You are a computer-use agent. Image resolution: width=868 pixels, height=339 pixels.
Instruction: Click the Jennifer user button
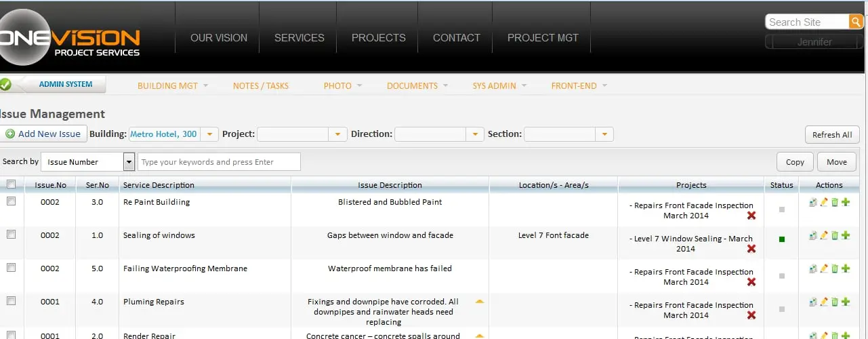(x=814, y=41)
